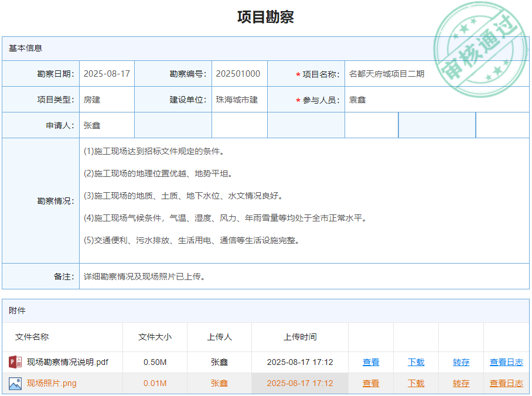Click the 勘察编号 field value 202501000
Image resolution: width=532 pixels, height=396 pixels.
pyautogui.click(x=238, y=74)
